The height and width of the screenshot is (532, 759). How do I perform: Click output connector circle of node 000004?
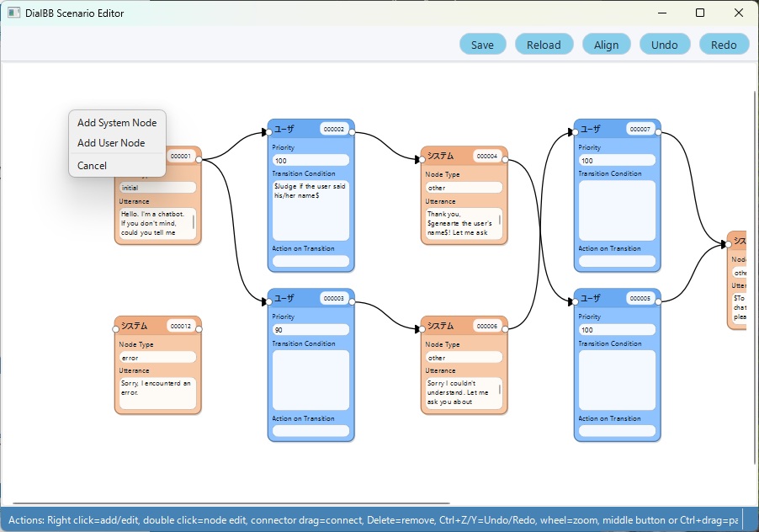click(505, 159)
